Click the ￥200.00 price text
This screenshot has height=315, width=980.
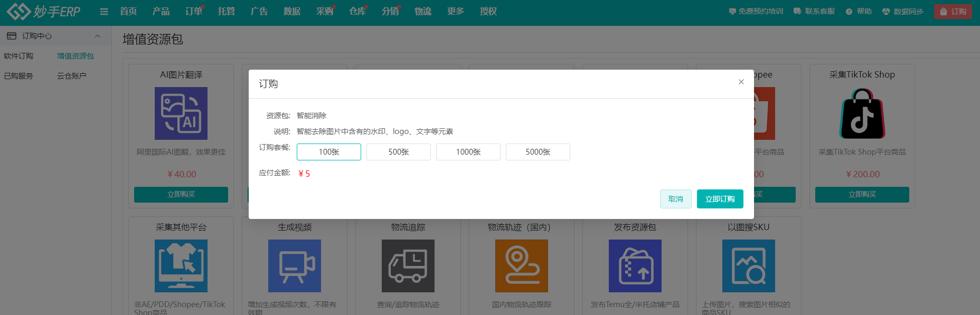click(863, 174)
